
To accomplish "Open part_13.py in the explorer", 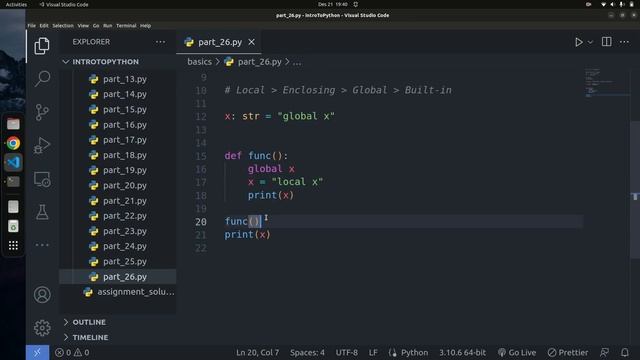I will pyautogui.click(x=125, y=79).
